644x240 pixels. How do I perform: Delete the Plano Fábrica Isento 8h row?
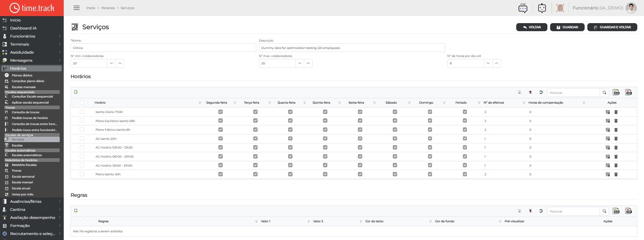(x=616, y=130)
